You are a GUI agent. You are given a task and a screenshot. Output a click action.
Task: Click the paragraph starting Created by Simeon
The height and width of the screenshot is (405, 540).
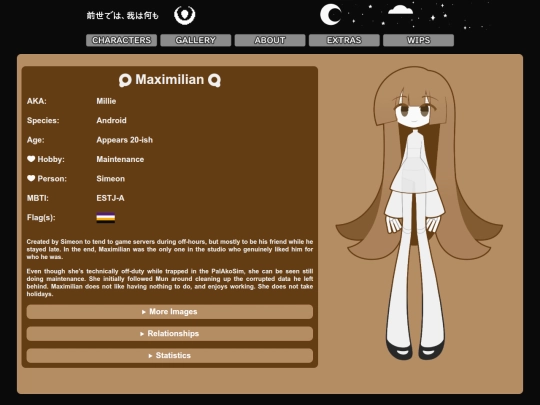pos(170,249)
